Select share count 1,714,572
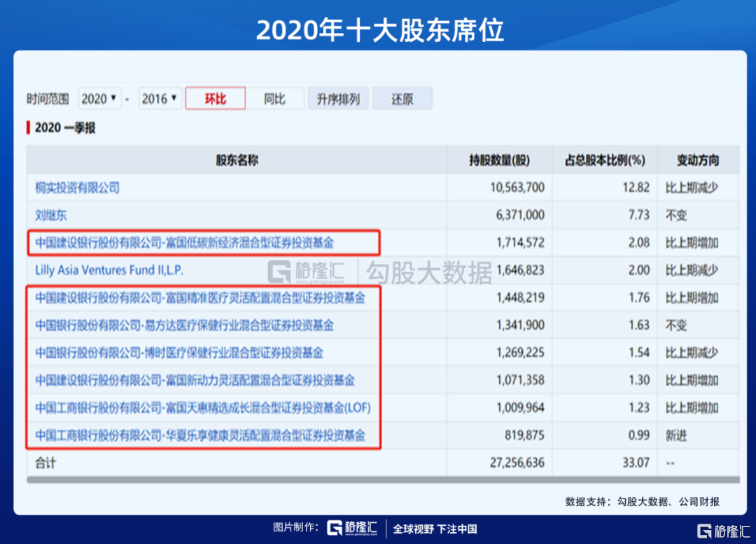 (519, 242)
